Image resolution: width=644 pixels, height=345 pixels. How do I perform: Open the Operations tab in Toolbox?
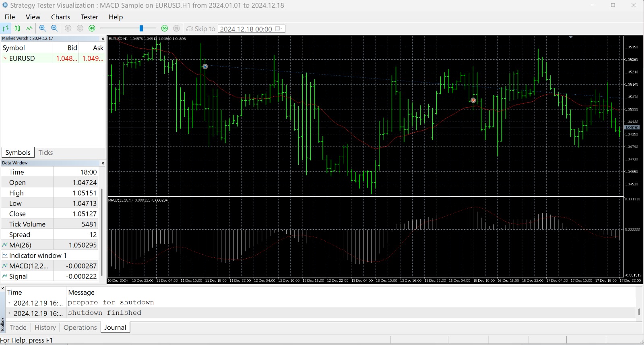[x=80, y=327]
